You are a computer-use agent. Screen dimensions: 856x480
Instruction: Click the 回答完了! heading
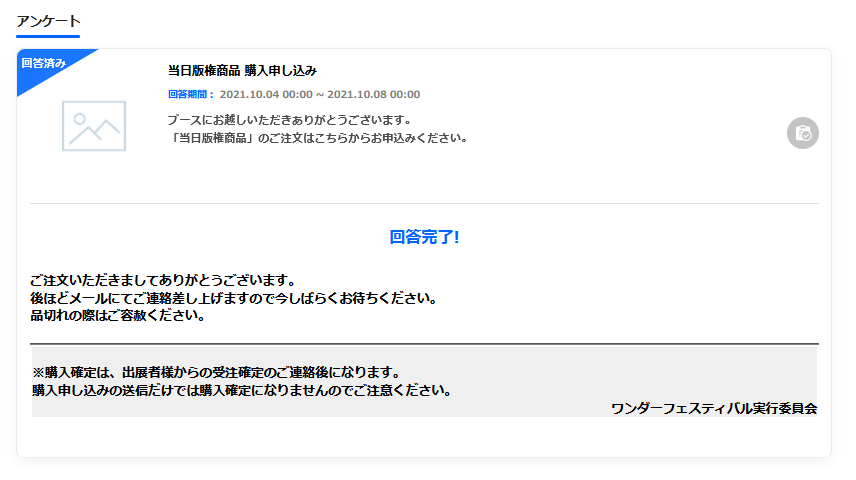[x=424, y=237]
